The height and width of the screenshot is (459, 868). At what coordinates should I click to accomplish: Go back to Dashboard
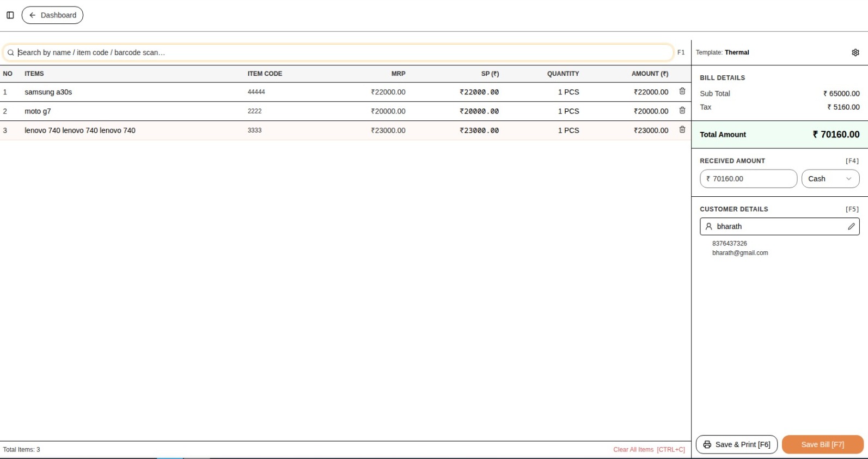pos(52,15)
